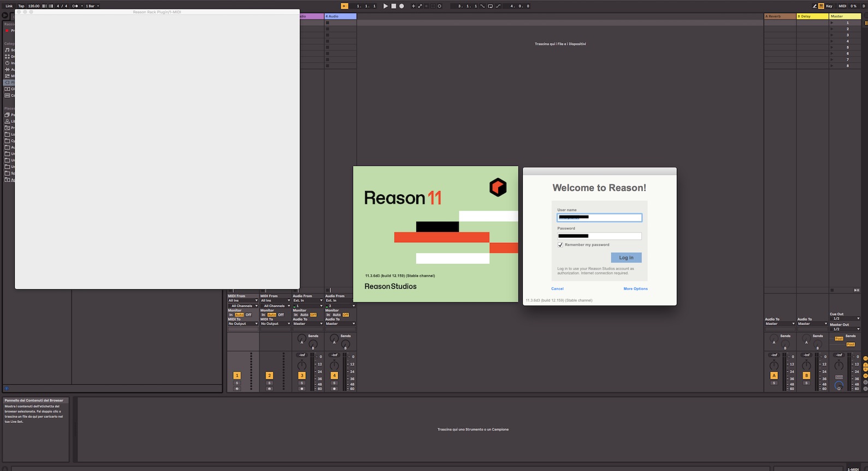Adjust track 4 Send B knob

[345, 344]
